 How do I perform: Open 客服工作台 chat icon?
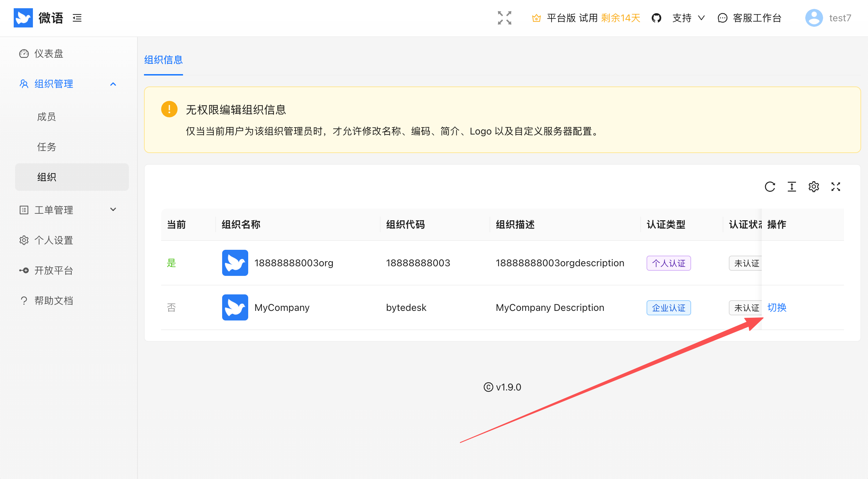[722, 18]
